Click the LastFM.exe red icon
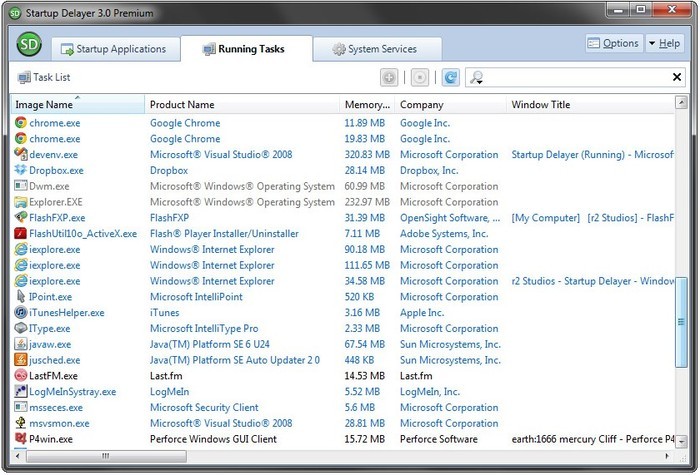Image resolution: width=700 pixels, height=475 pixels. coord(21,376)
